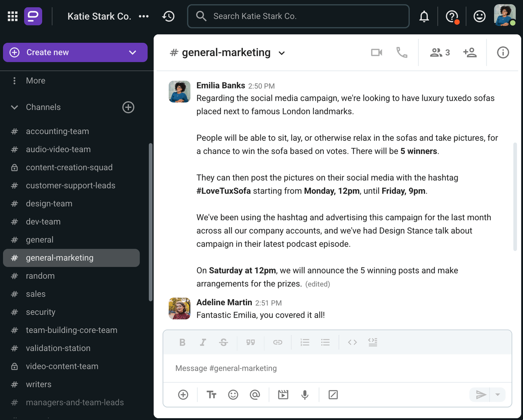Click Emilia Banks' avatar
This screenshot has width=523, height=420.
point(180,92)
